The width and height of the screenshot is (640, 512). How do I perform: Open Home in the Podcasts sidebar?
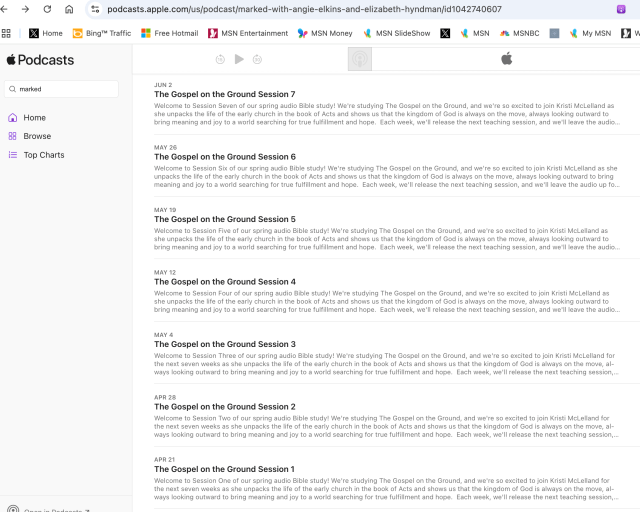click(34, 117)
